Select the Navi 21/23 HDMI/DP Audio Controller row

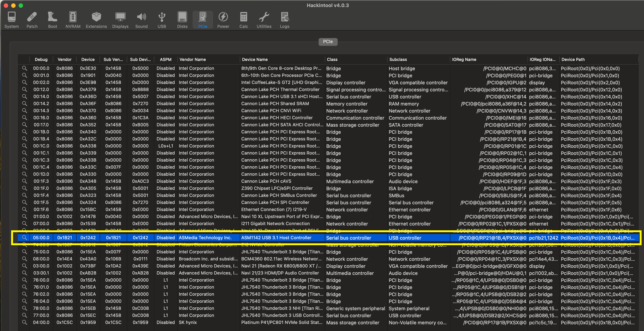328,273
